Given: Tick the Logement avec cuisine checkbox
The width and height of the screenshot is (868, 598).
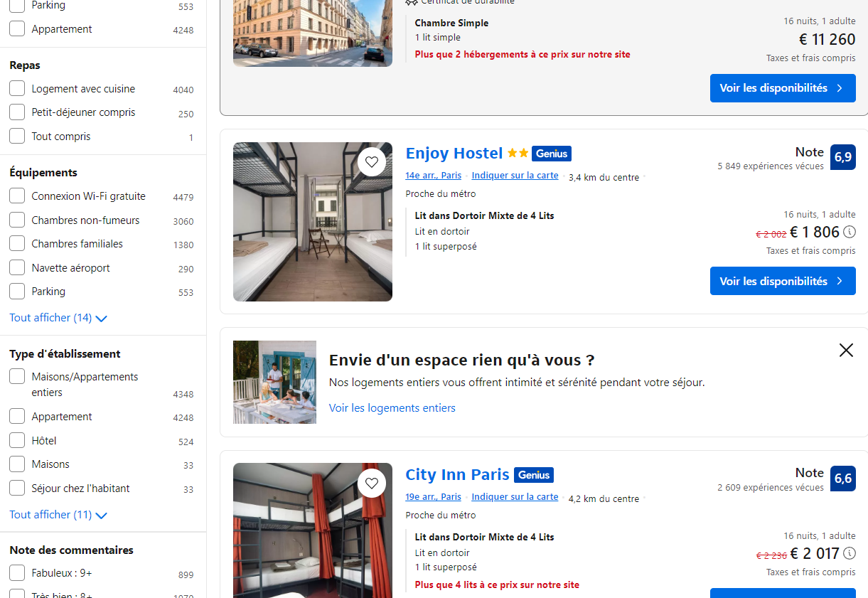Looking at the screenshot, I should point(17,89).
